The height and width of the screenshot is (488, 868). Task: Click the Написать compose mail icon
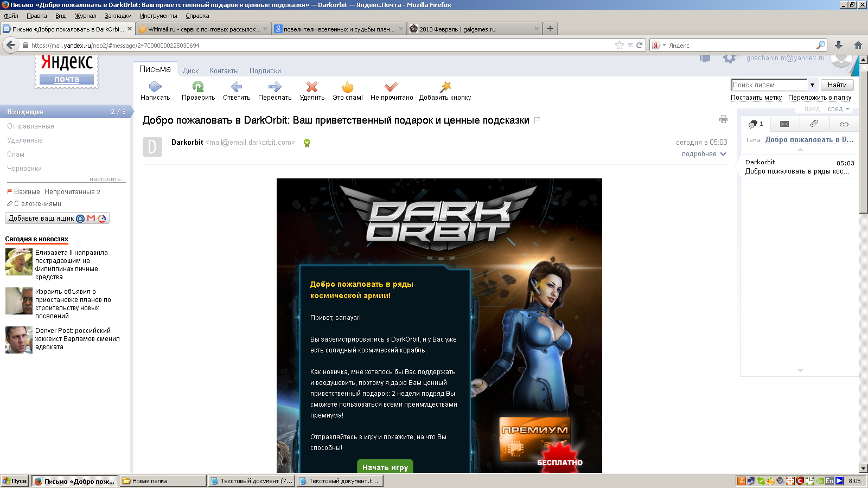(155, 87)
